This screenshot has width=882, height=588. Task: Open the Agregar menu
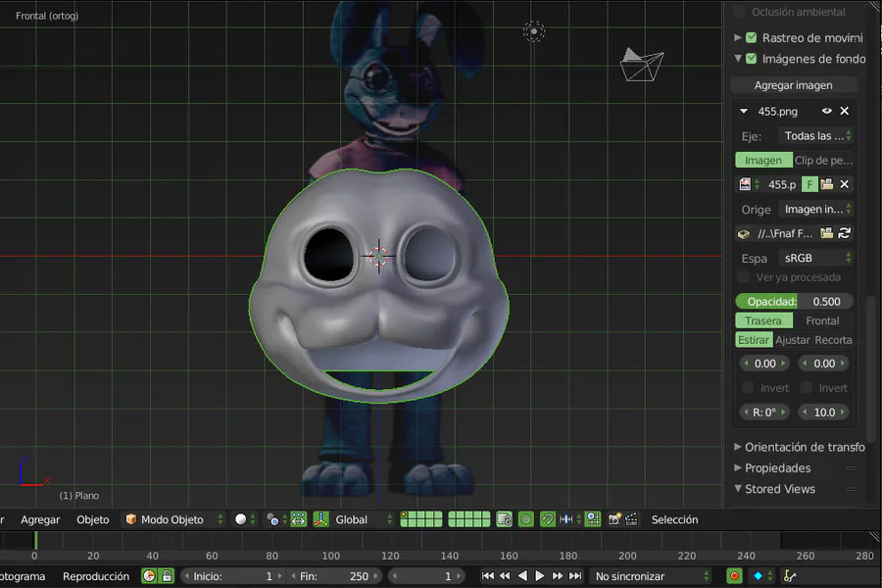click(x=40, y=519)
